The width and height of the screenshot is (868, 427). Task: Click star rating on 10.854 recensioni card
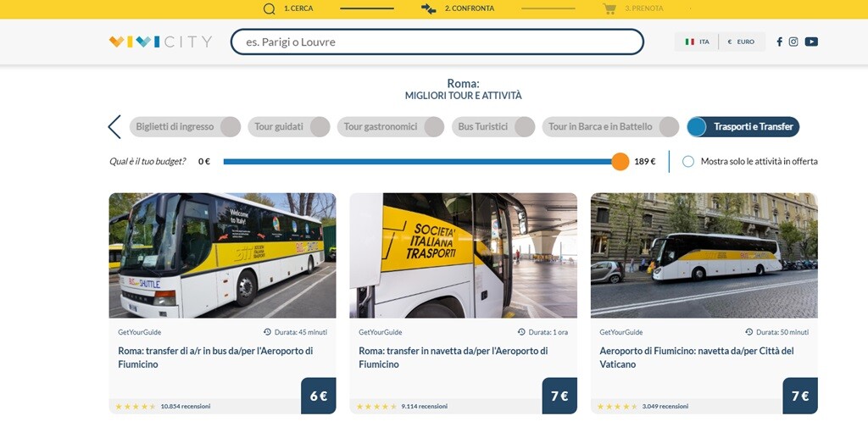click(x=135, y=407)
